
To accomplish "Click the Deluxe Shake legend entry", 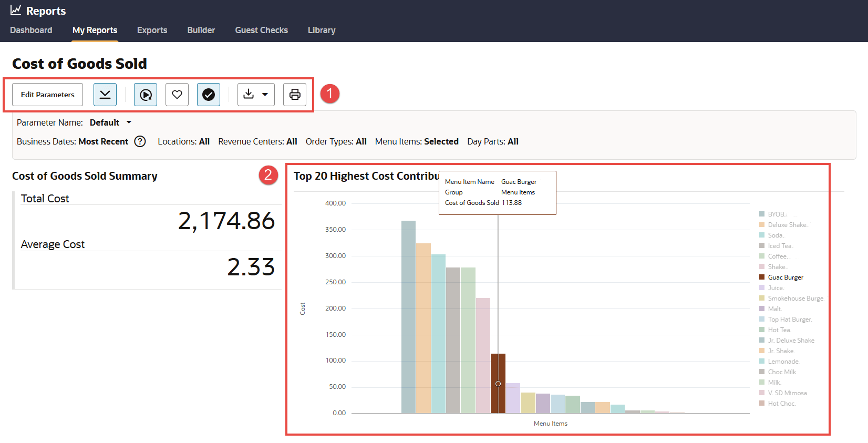I will 787,225.
